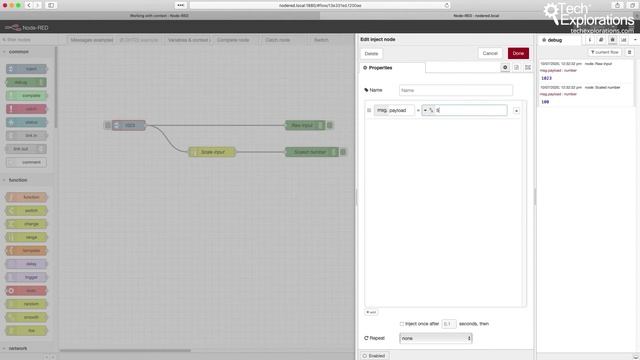Open the current flow debug filter
This screenshot has width=640, height=360.
tap(604, 52)
